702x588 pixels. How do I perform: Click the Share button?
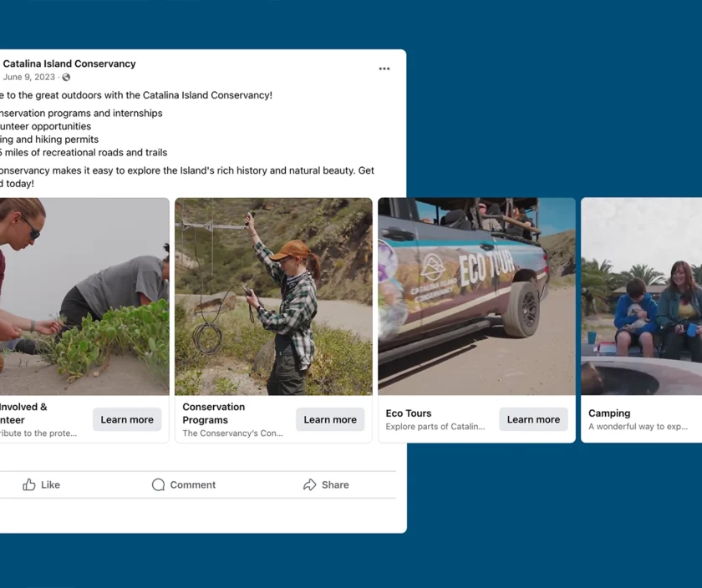click(326, 484)
